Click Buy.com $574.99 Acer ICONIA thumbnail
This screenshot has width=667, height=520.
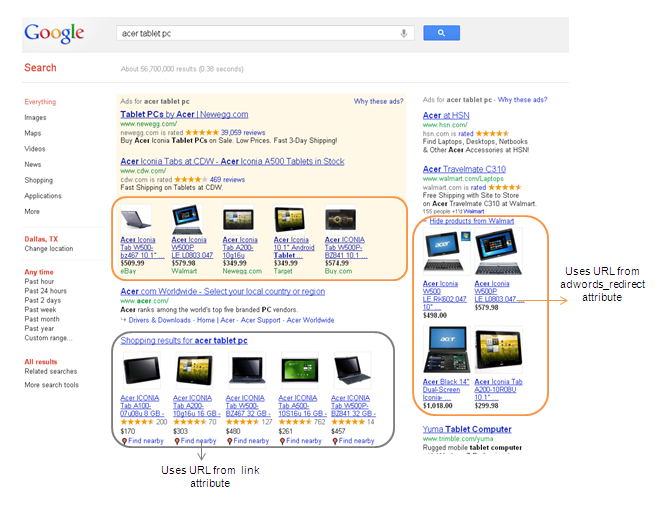tap(340, 219)
